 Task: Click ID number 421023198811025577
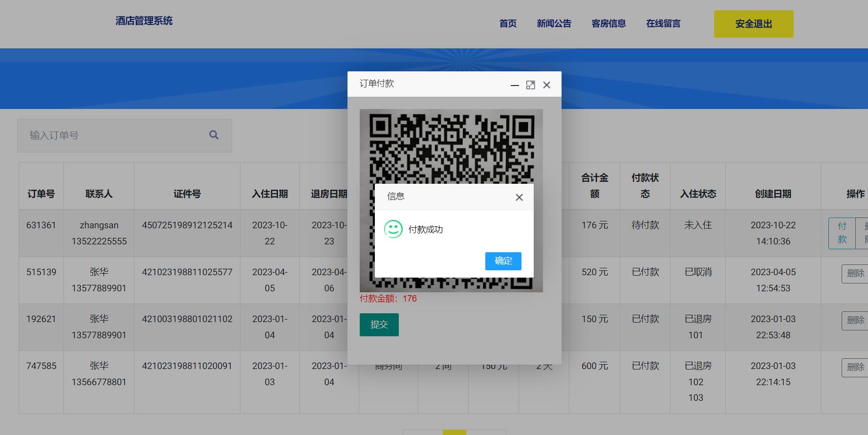coord(187,272)
